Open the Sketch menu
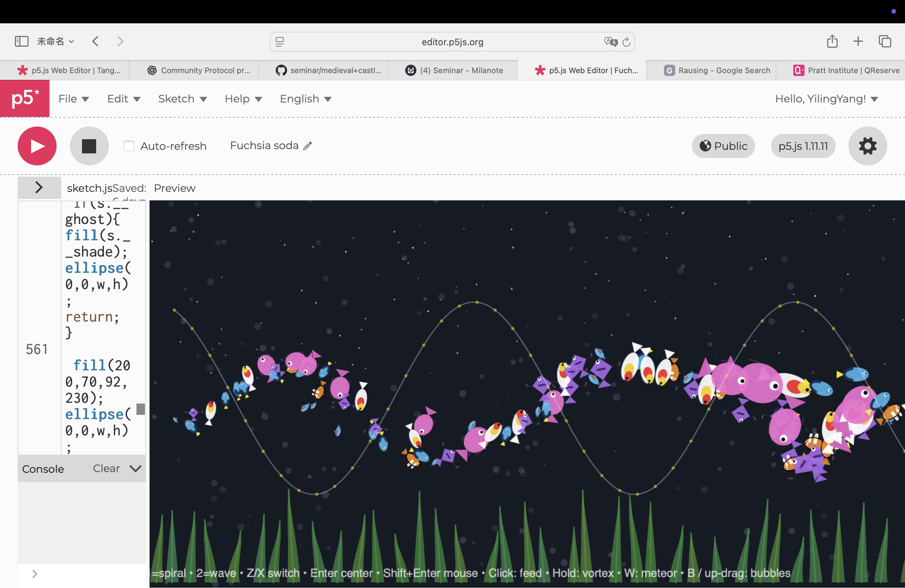 pyautogui.click(x=182, y=99)
